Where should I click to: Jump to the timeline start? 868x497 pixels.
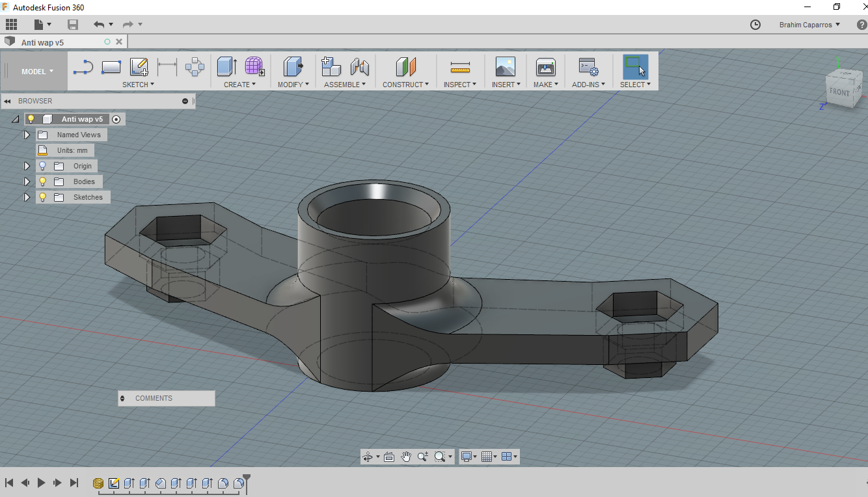pos(9,483)
